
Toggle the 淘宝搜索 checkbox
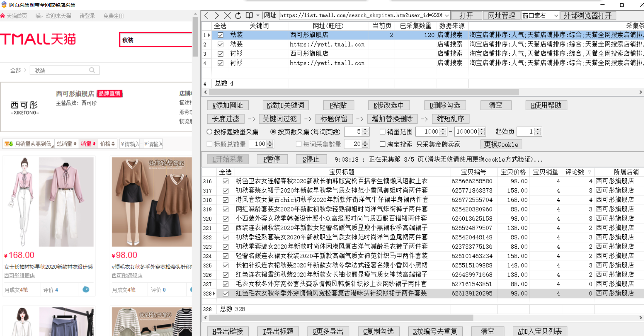tap(382, 144)
